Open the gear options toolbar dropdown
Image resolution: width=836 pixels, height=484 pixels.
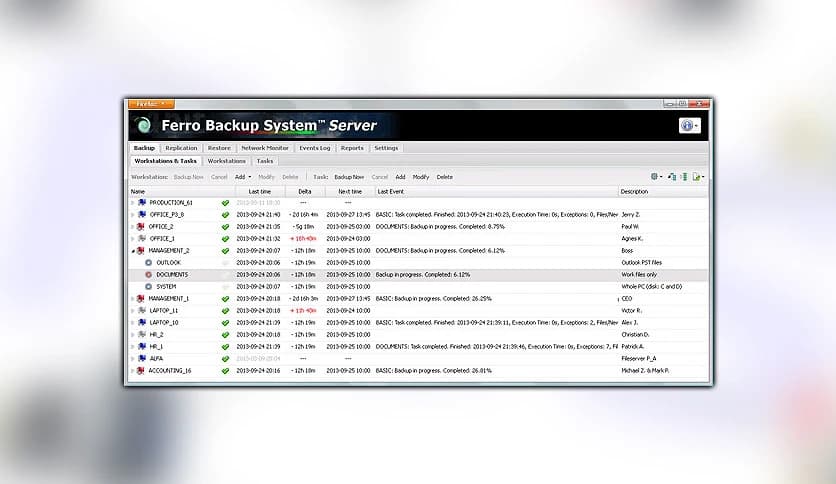tap(656, 176)
